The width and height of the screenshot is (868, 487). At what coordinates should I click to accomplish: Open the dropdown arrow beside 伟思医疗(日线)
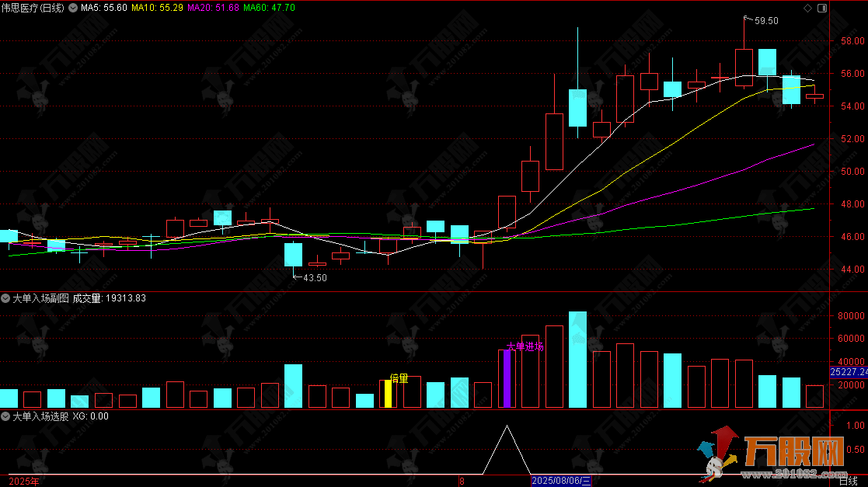pos(74,8)
